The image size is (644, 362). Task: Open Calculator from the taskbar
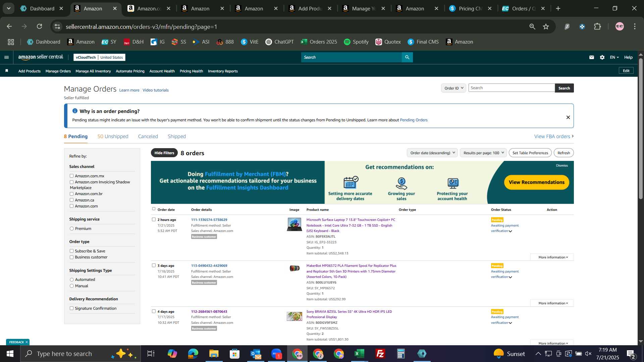coord(401,354)
